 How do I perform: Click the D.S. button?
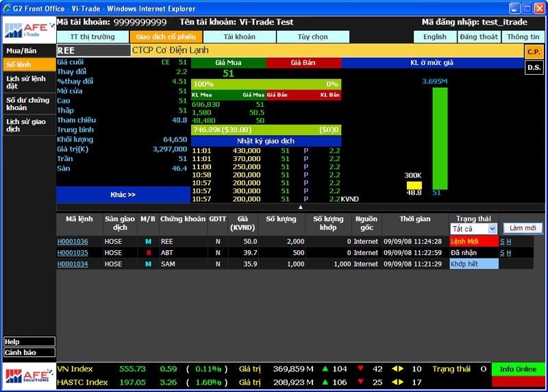(x=534, y=67)
